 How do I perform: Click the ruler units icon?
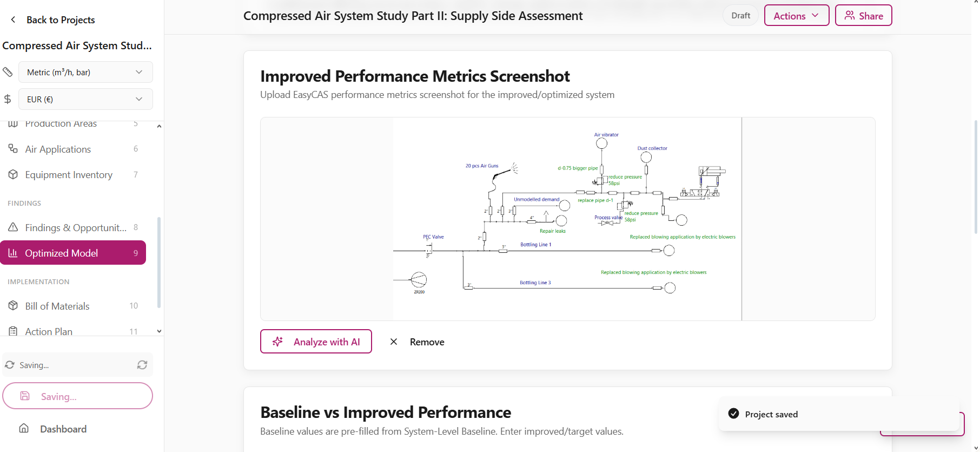(8, 72)
